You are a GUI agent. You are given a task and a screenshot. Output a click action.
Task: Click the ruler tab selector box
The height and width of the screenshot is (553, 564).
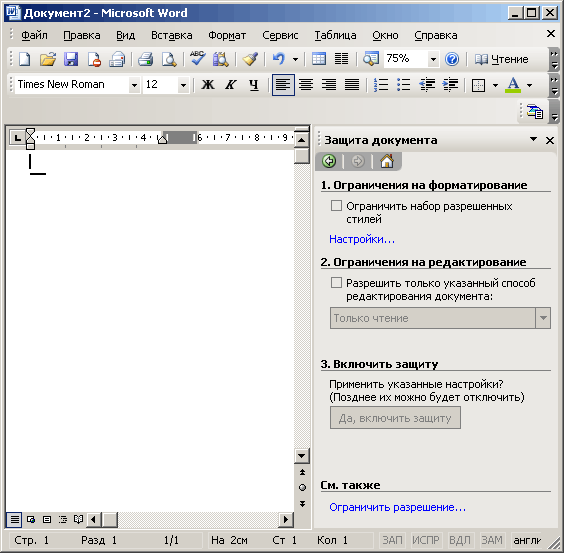click(x=17, y=137)
